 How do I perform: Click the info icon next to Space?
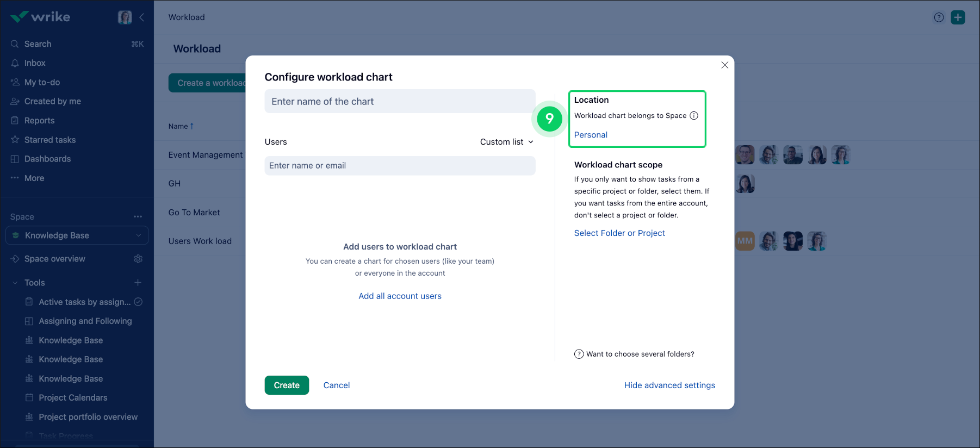694,116
